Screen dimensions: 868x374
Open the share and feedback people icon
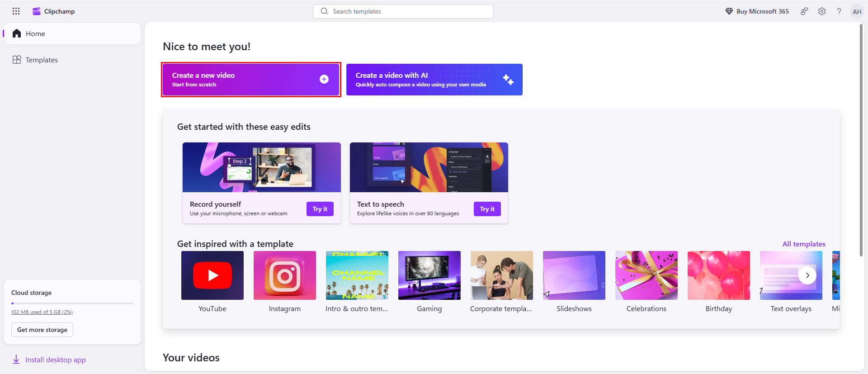coord(804,11)
